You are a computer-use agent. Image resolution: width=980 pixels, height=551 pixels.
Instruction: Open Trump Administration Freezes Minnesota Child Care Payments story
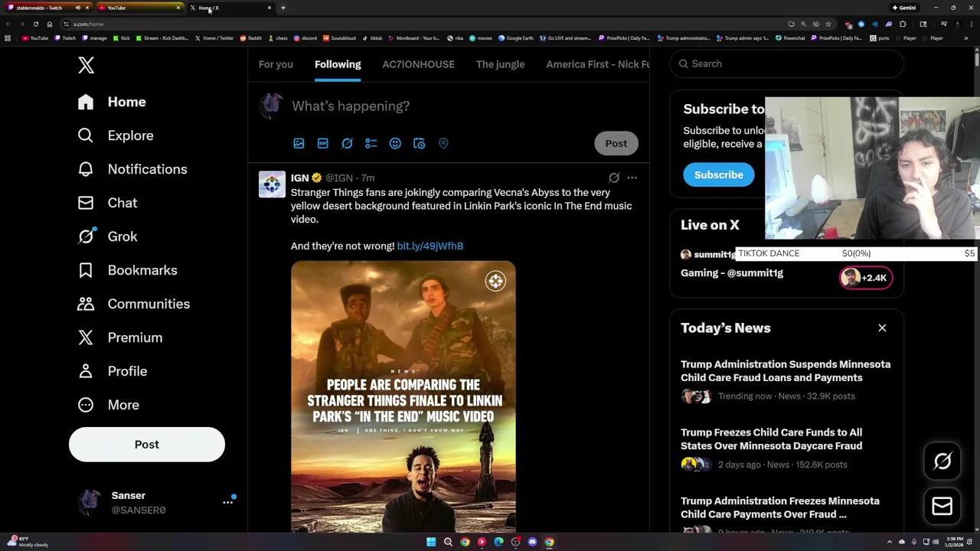[780, 507]
